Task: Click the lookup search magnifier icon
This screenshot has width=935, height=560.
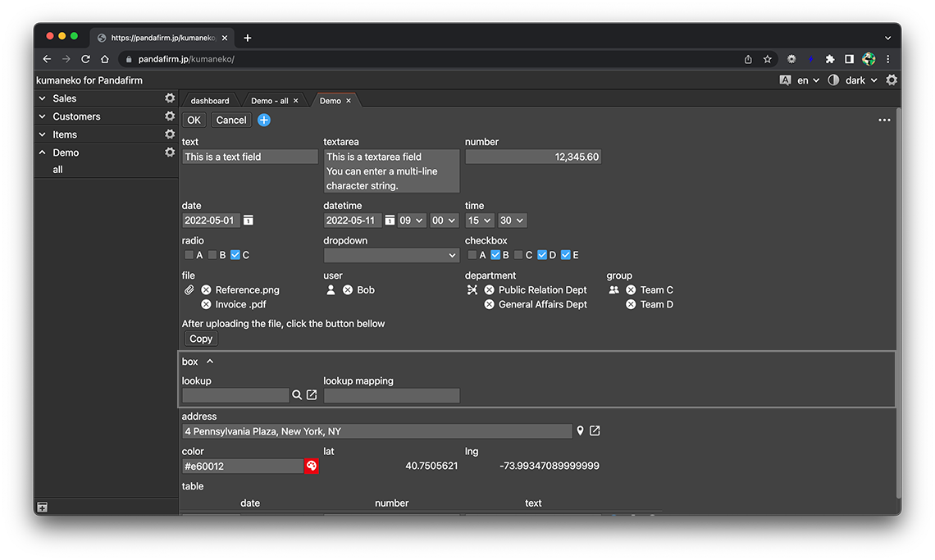Action: pyautogui.click(x=297, y=395)
